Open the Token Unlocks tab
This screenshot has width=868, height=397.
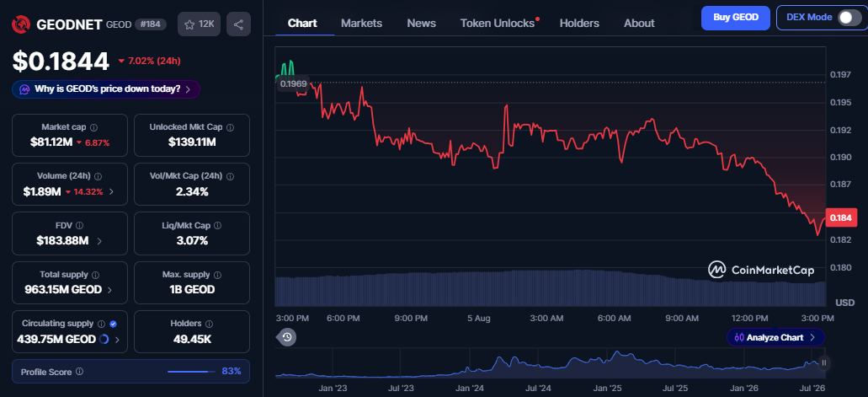[498, 24]
